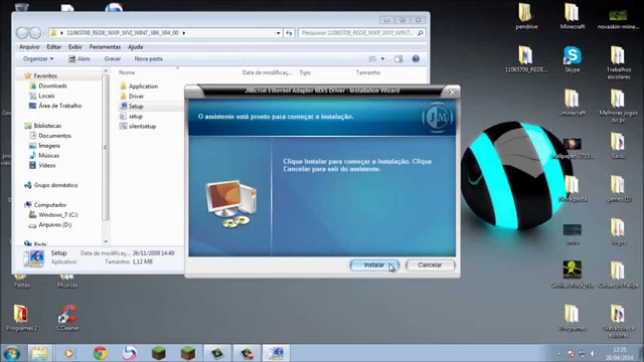
Task: Go back with the Explorer back arrow
Action: [22, 33]
